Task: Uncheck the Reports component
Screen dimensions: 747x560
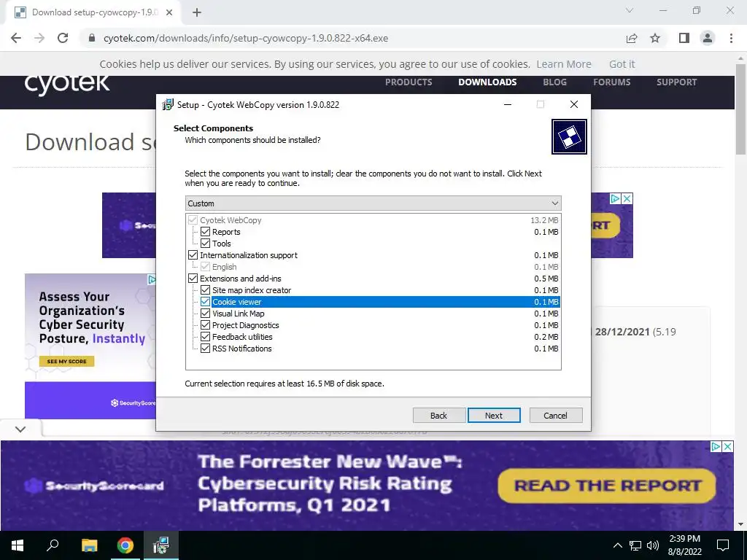Action: 205,232
